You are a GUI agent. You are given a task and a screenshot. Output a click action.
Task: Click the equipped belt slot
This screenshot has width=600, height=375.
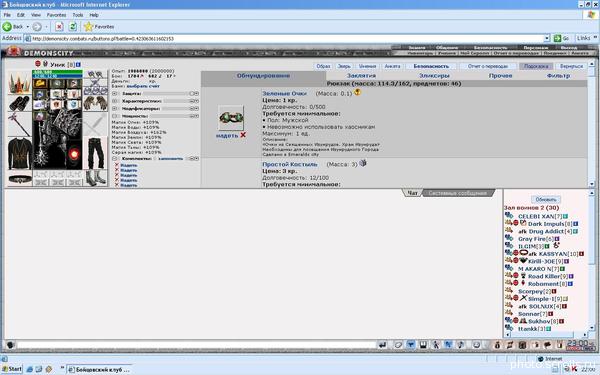coord(20,179)
